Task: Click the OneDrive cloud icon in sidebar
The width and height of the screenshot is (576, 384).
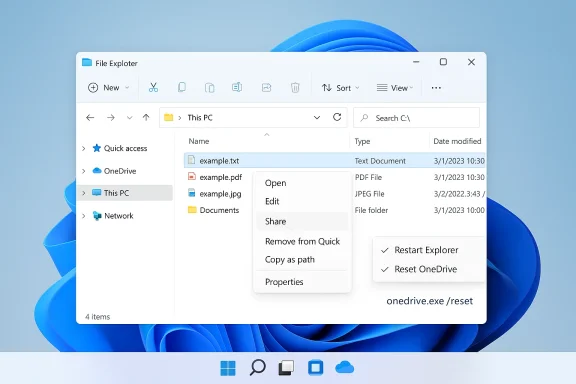Action: coord(97,171)
